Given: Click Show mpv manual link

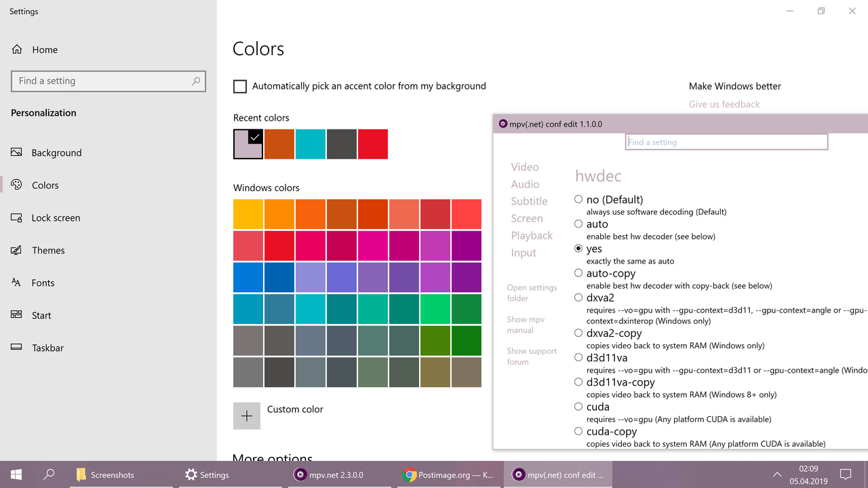Looking at the screenshot, I should pyautogui.click(x=526, y=325).
